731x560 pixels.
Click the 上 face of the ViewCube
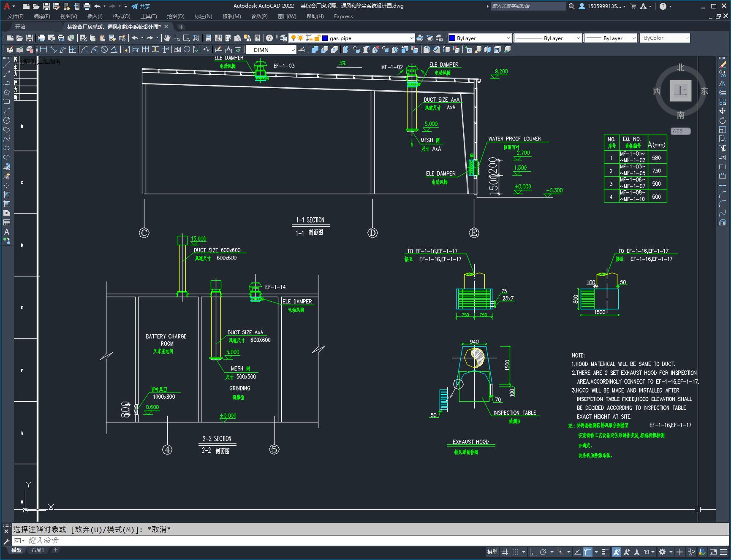pos(680,90)
